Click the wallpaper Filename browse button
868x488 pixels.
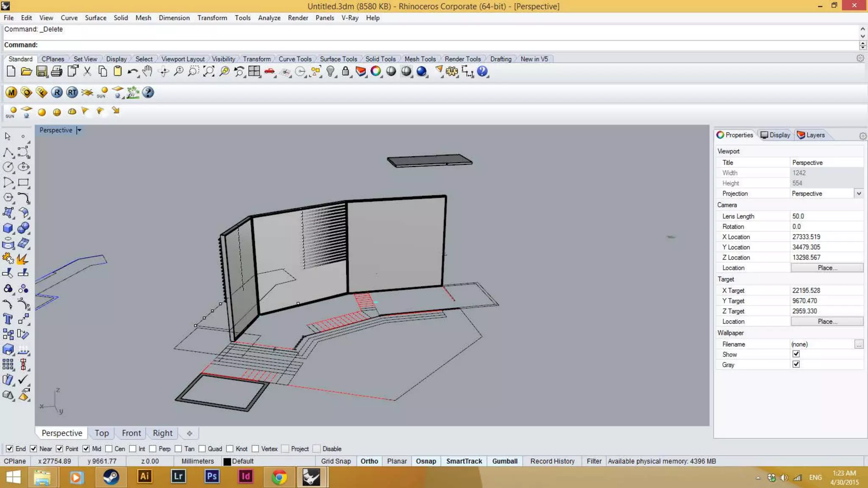(859, 344)
